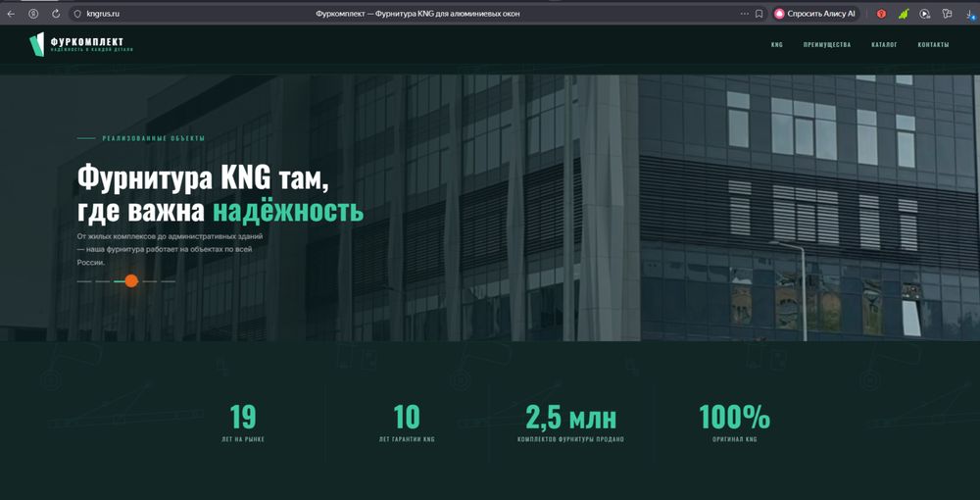Viewport: 980px width, 500px height.
Task: Go to the Преимущества section
Action: (x=827, y=45)
